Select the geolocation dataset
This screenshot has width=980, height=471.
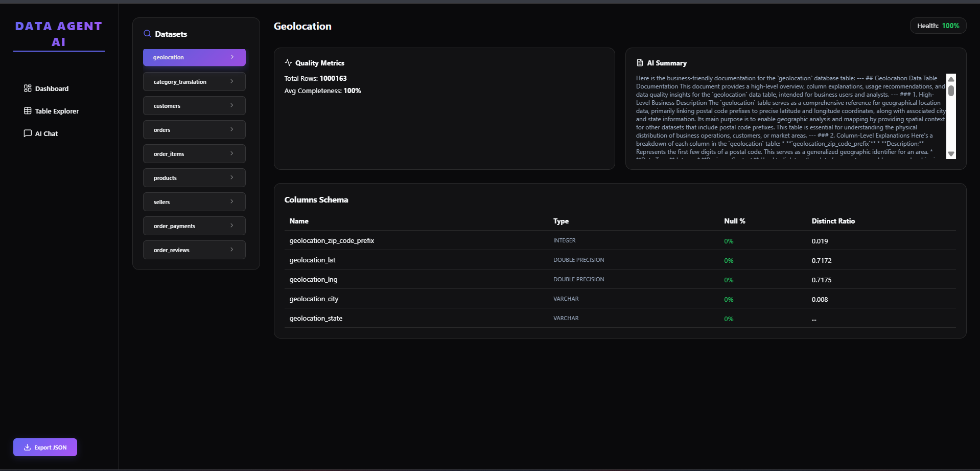pyautogui.click(x=194, y=57)
